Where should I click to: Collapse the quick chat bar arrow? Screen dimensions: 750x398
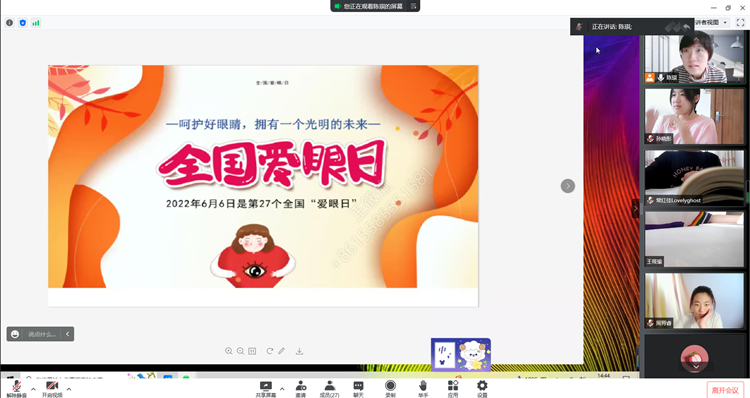coord(67,334)
